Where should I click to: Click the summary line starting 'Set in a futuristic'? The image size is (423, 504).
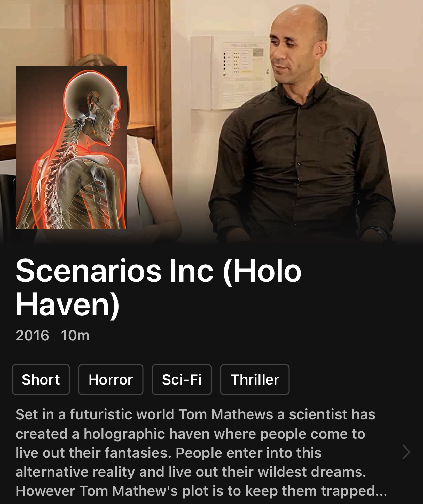(x=195, y=414)
